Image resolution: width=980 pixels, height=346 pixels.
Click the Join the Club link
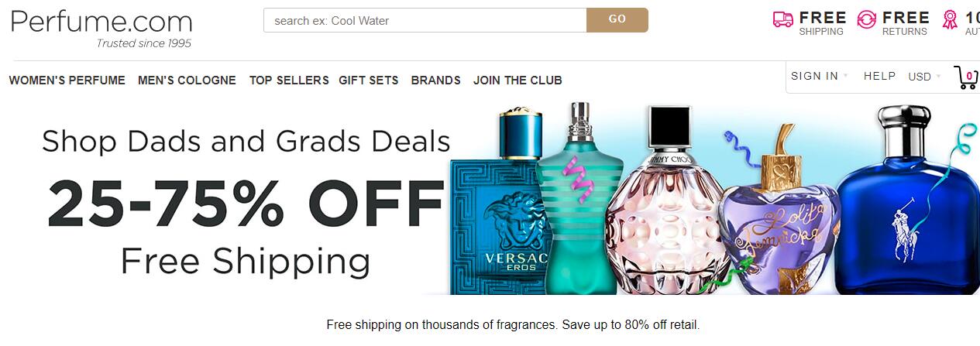point(518,81)
